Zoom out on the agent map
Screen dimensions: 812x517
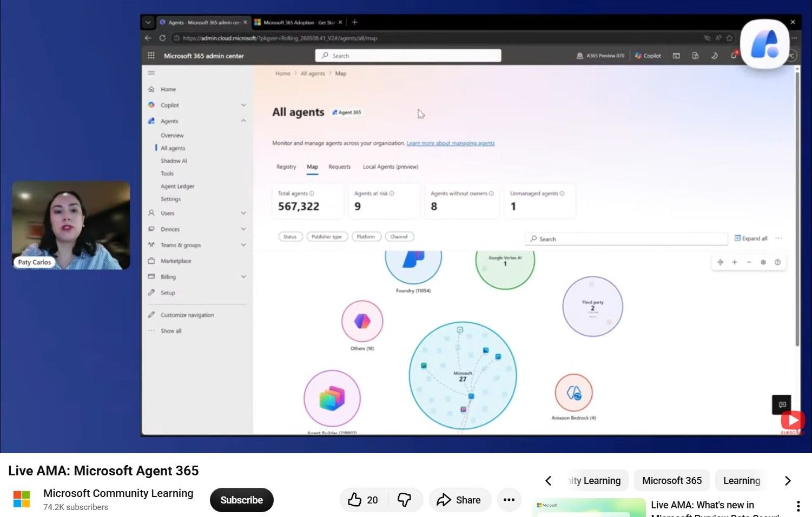[749, 262]
